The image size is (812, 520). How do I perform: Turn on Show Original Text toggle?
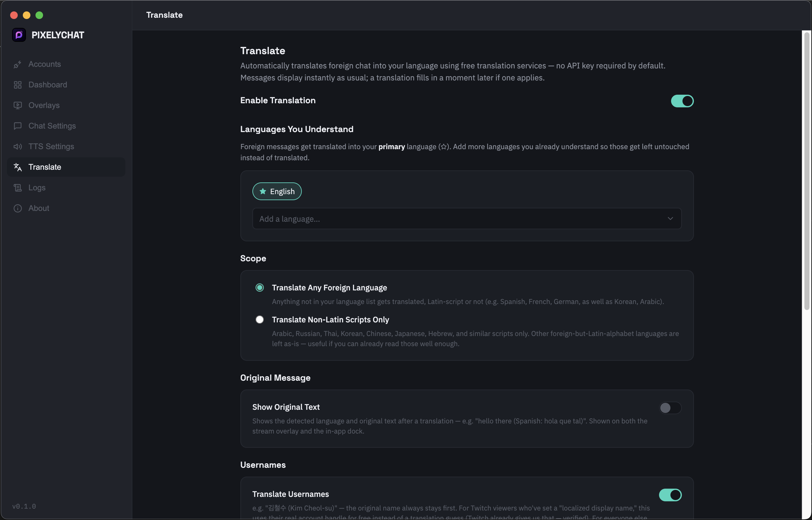(x=670, y=408)
